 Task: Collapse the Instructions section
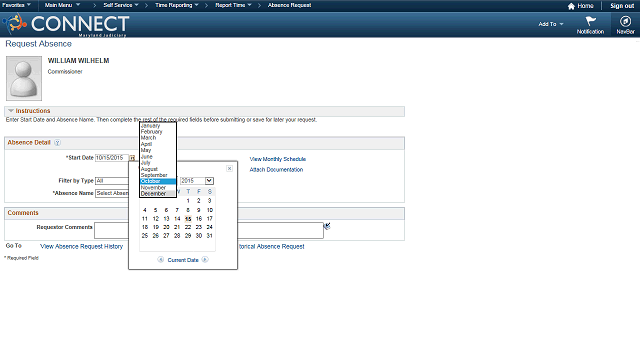pyautogui.click(x=11, y=111)
